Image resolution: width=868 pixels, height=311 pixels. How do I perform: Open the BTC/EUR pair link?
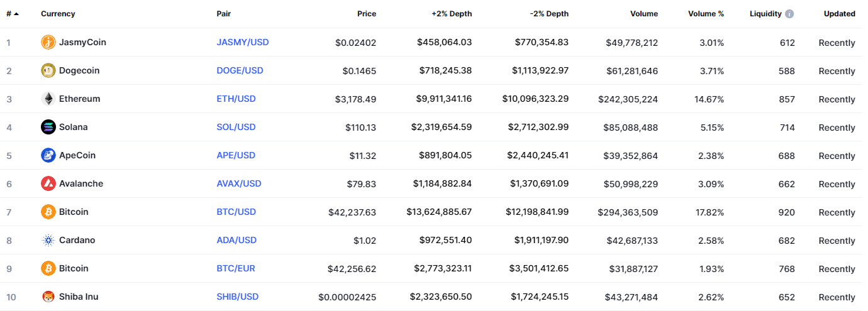[236, 268]
